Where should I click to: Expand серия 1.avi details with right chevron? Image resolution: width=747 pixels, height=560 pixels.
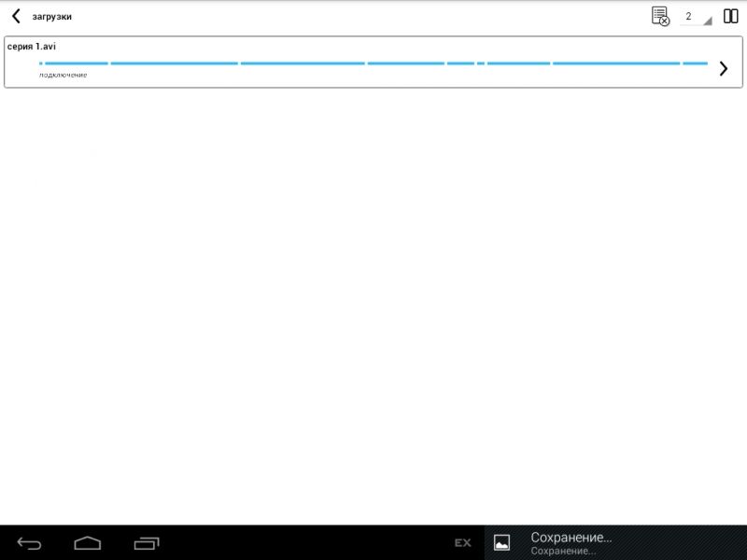point(723,68)
